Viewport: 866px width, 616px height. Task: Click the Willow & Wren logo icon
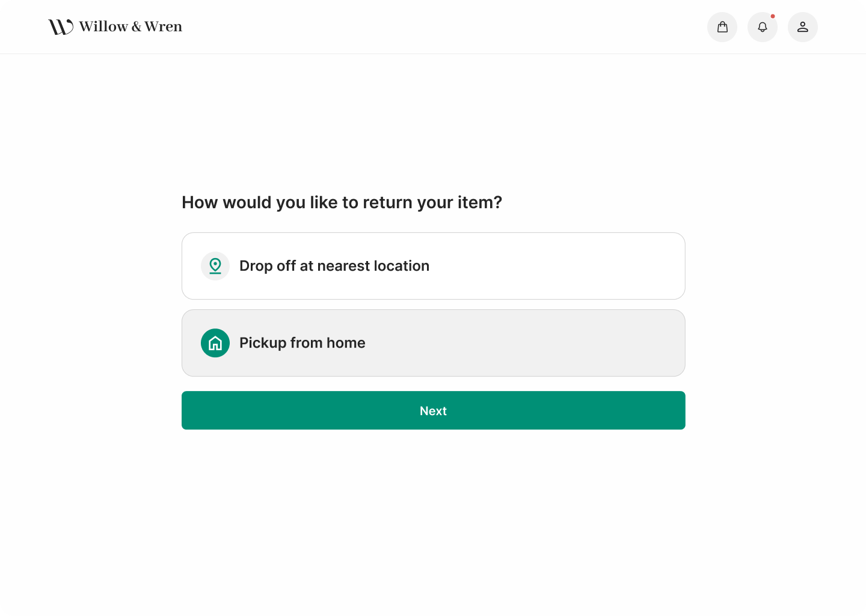coord(59,26)
